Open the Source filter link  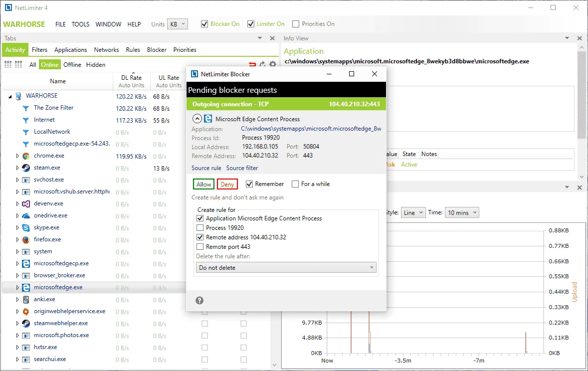click(x=242, y=168)
